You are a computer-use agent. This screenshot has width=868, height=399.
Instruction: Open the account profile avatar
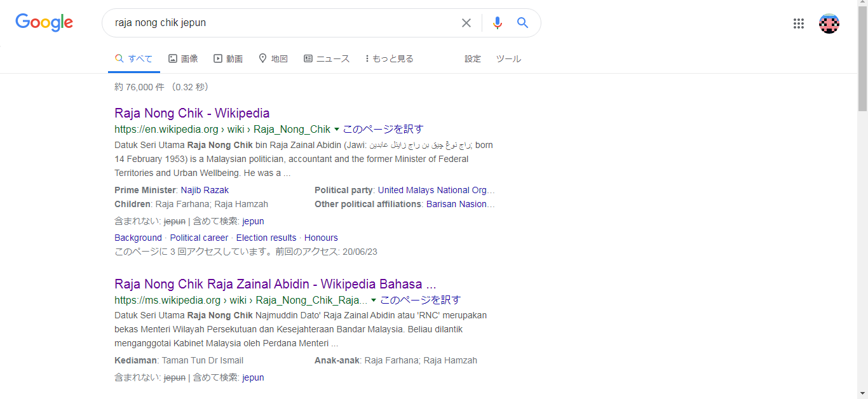click(x=829, y=24)
